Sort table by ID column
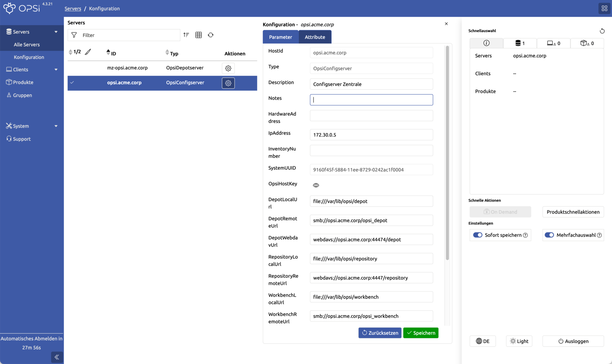The height and width of the screenshot is (364, 612). click(x=111, y=53)
